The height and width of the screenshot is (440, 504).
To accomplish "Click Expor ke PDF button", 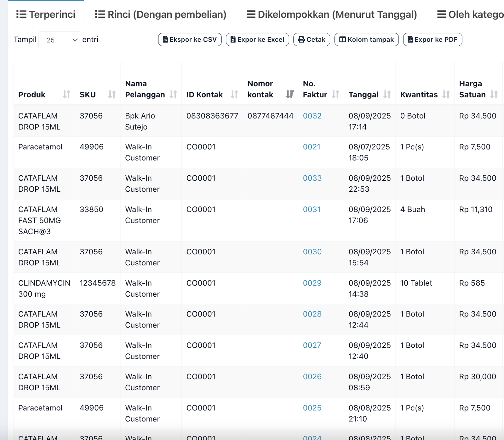I will coord(432,40).
